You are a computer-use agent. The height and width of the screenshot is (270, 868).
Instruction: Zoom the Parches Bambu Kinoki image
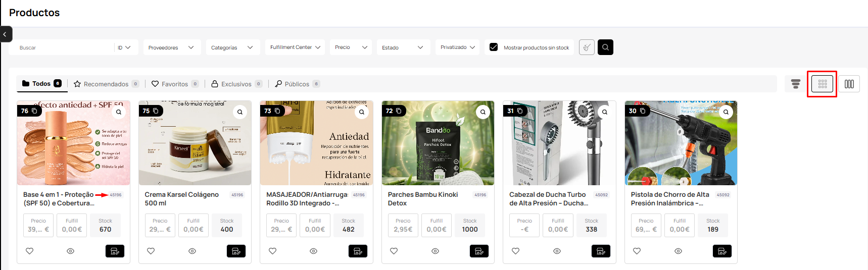point(483,112)
